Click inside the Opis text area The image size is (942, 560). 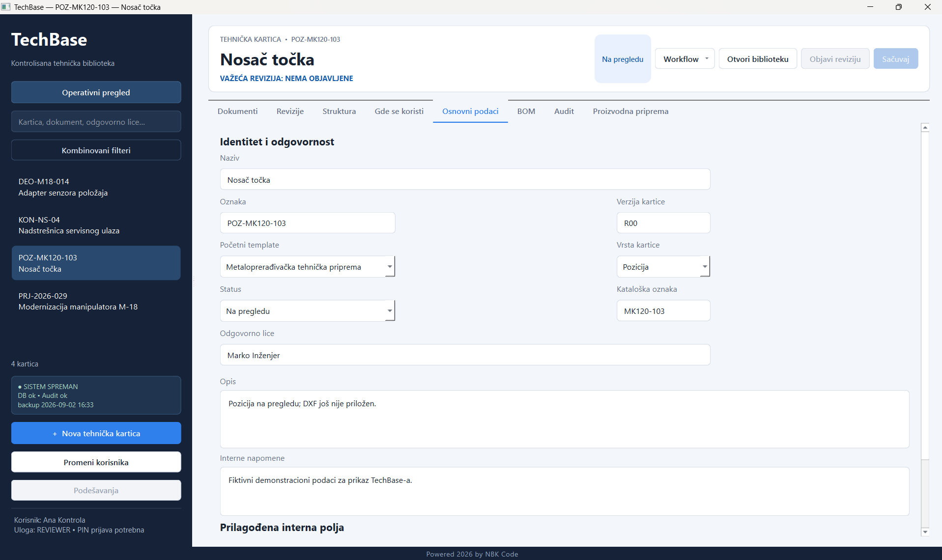click(565, 419)
